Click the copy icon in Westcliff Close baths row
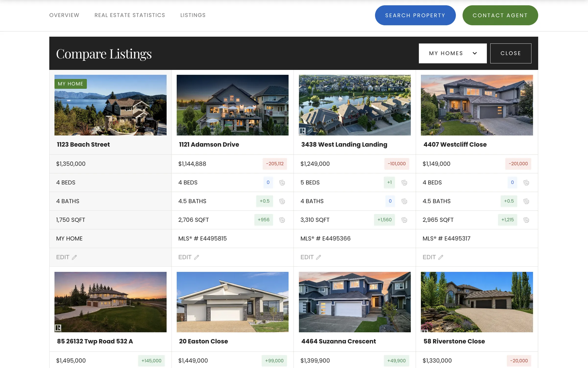Image resolution: width=588 pixels, height=368 pixels. 526,201
